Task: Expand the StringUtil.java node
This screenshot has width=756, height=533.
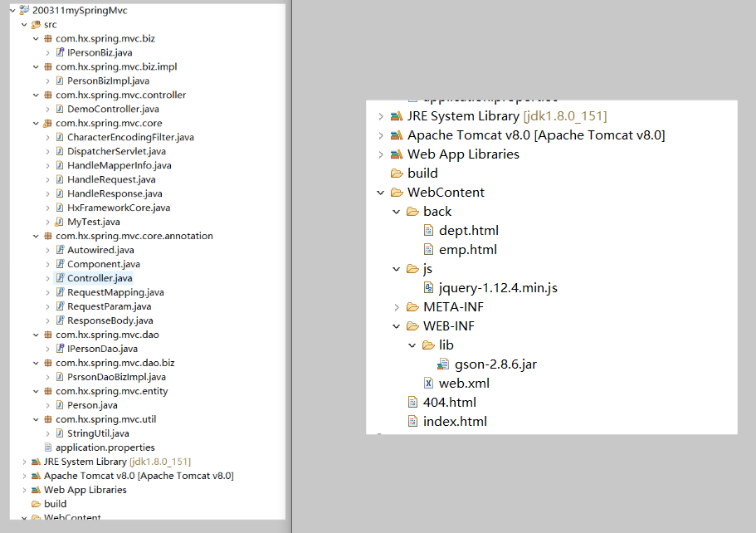Action: point(48,433)
